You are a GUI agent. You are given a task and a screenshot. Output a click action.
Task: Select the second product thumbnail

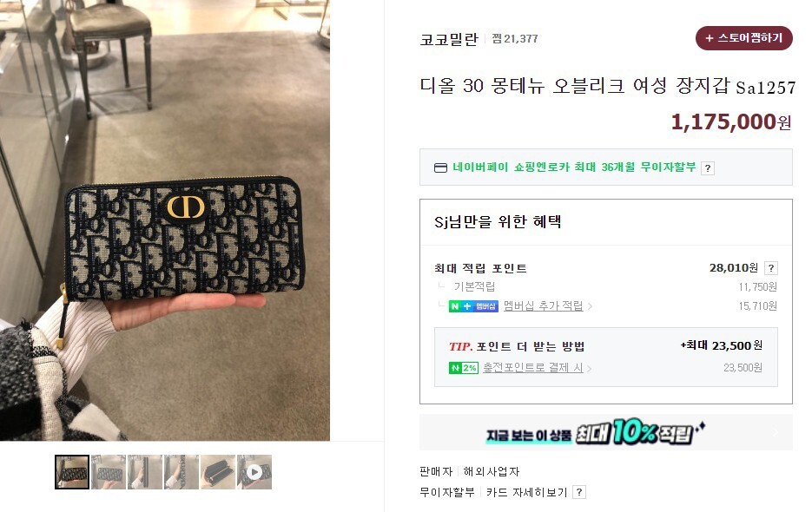click(109, 472)
